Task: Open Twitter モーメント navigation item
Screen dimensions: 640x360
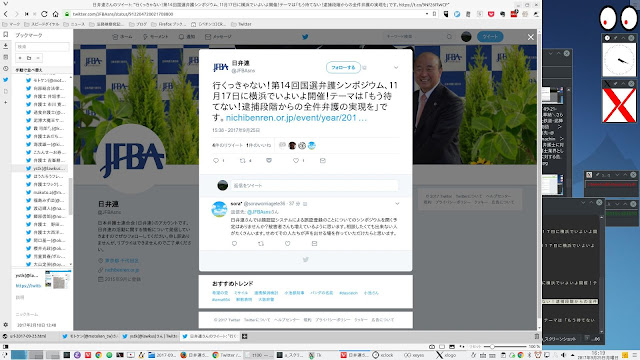Action: tap(155, 37)
